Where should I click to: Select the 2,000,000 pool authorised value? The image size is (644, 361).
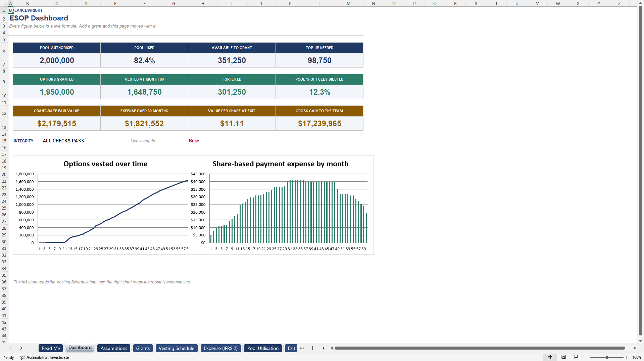click(x=57, y=60)
